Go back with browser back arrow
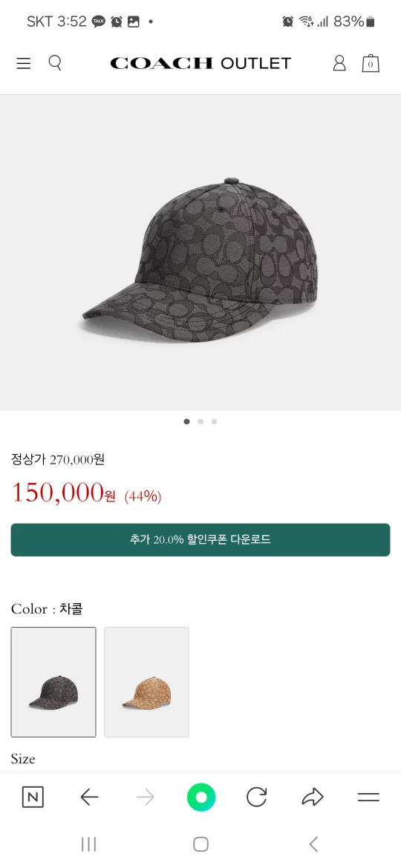This screenshot has height=868, width=401. coord(89,797)
